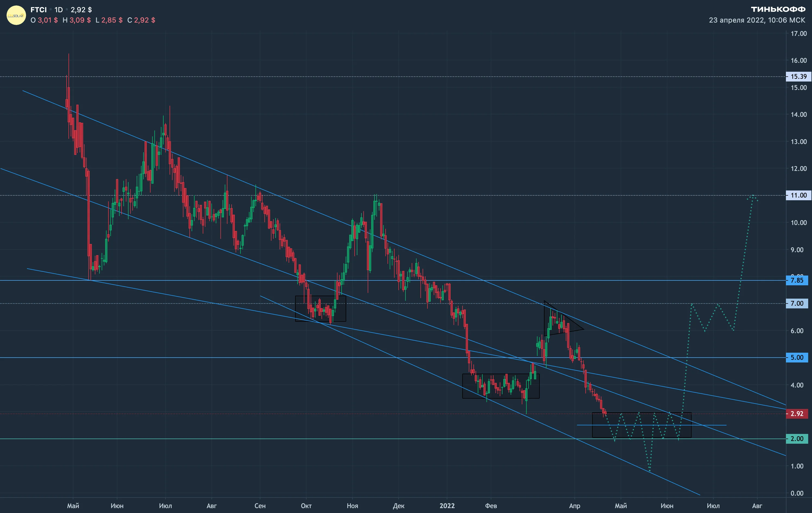Click the 5.00 blue price label

pyautogui.click(x=797, y=357)
